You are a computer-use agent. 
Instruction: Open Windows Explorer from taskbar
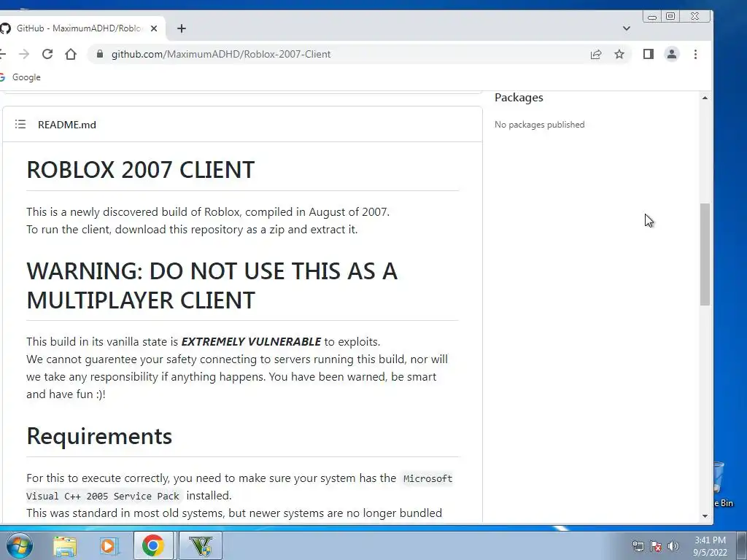(65, 545)
